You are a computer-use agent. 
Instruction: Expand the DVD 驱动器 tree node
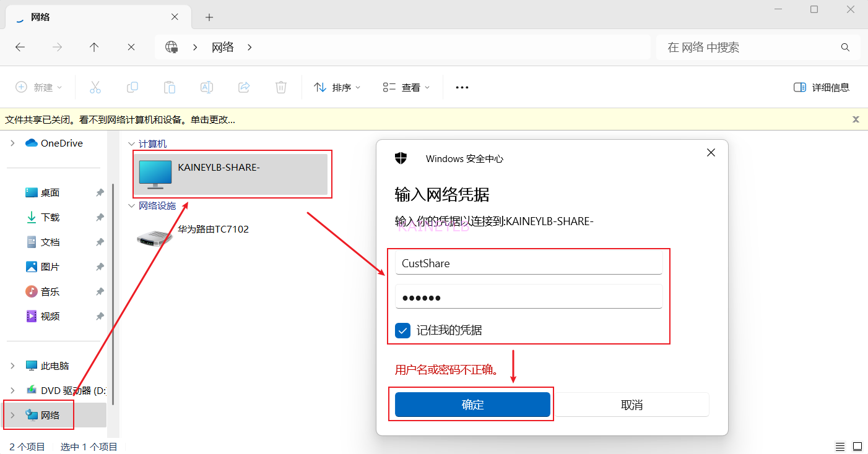[x=12, y=390]
